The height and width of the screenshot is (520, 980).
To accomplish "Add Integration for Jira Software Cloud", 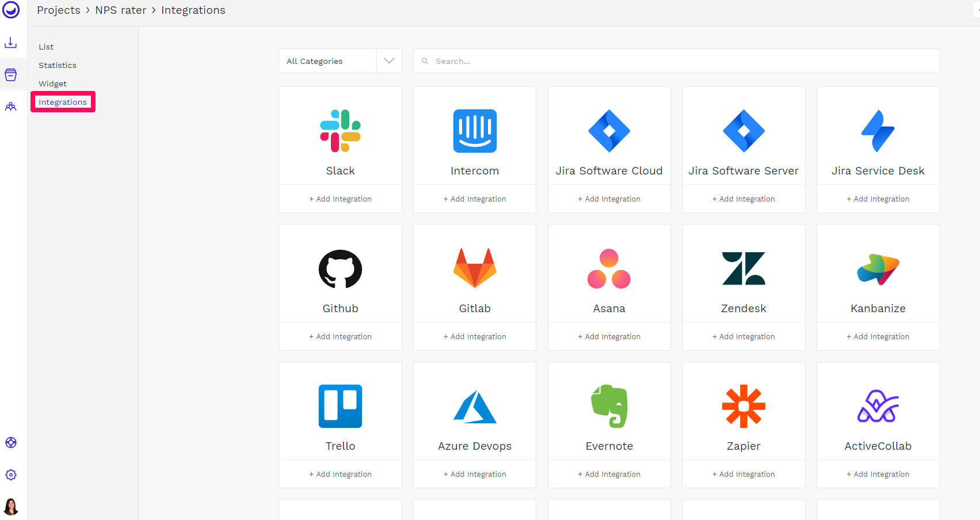I will [609, 199].
